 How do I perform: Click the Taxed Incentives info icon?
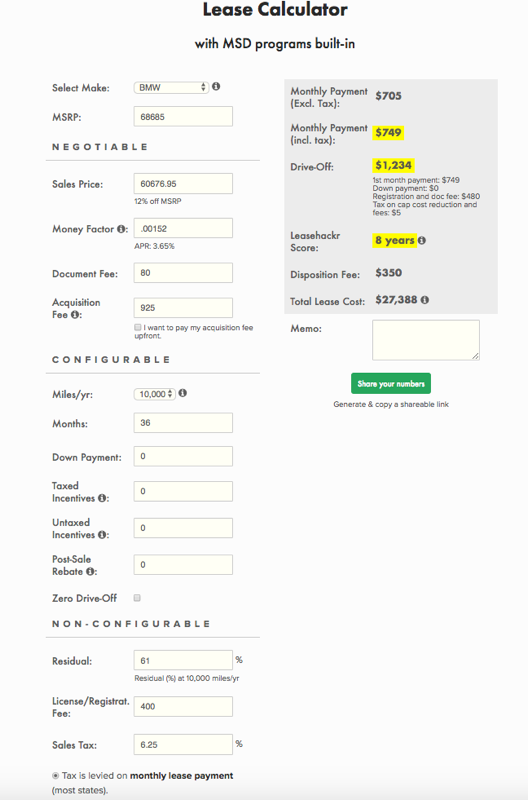(102, 498)
